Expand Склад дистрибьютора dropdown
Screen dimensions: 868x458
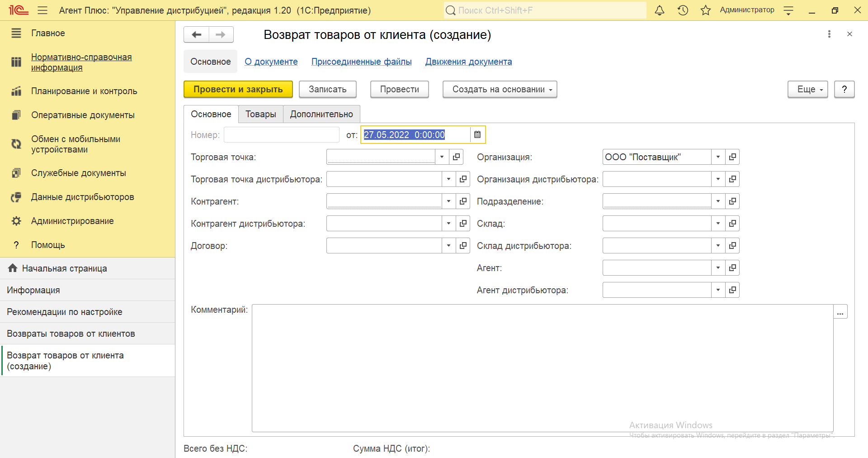pos(718,245)
